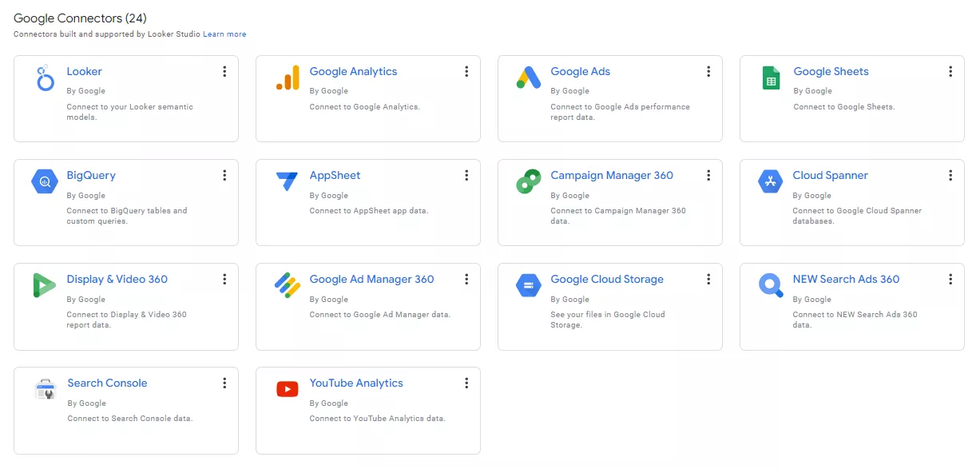Click the Google Ads logo icon

pos(529,78)
